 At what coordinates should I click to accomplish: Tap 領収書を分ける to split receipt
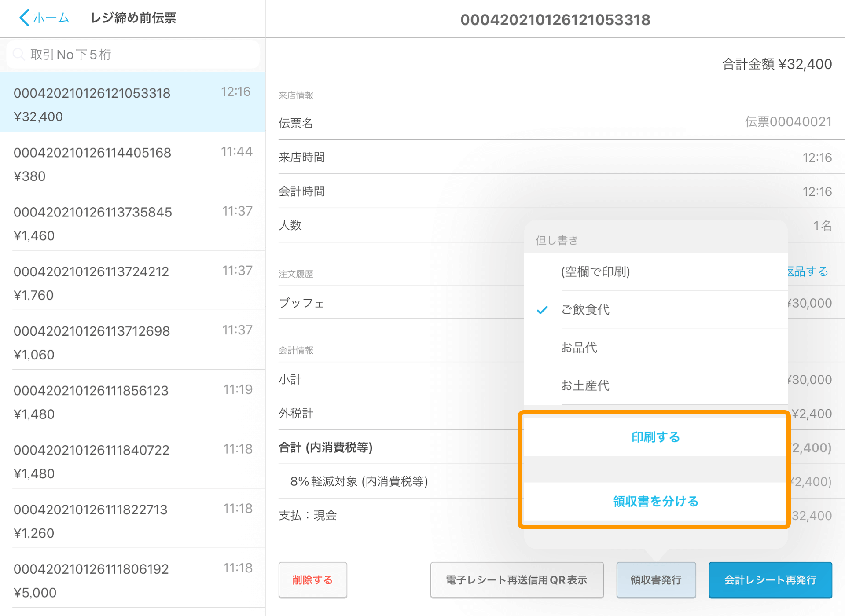click(x=655, y=501)
